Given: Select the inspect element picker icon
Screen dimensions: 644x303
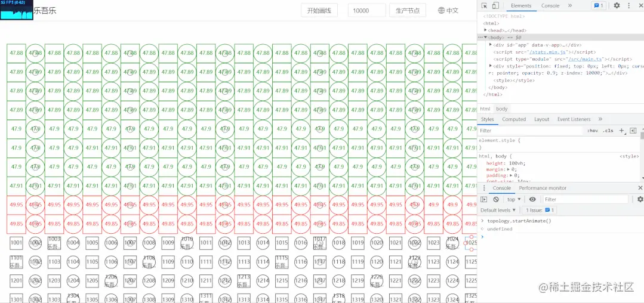Looking at the screenshot, I should 484,6.
